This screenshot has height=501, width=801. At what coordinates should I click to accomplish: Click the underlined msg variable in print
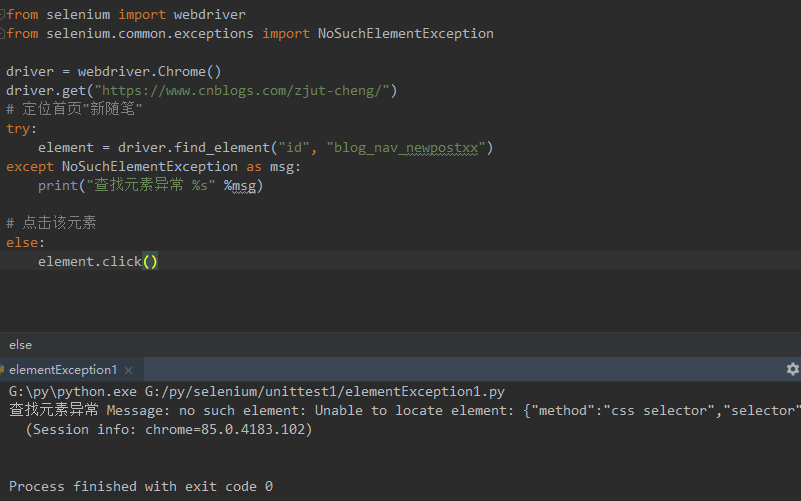(244, 186)
